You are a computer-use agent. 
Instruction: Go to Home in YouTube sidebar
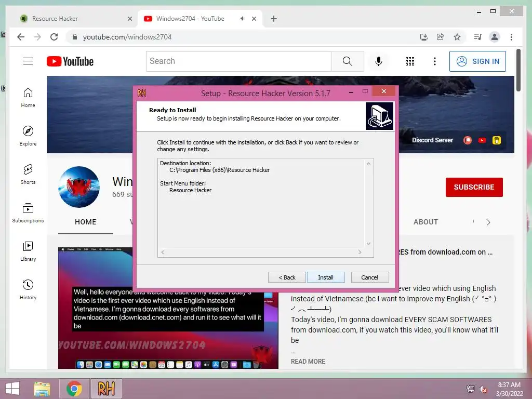click(x=28, y=98)
